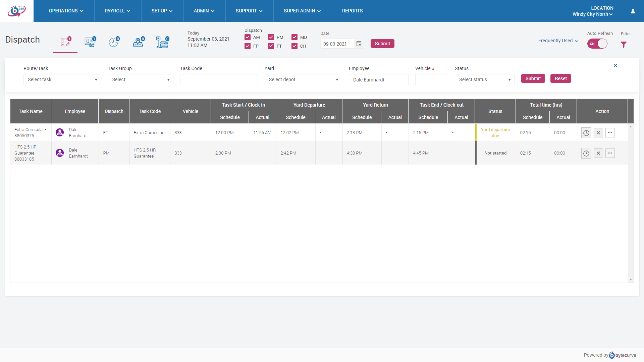Image resolution: width=644 pixels, height=362 pixels.
Task: Click into the Task Code input field
Action: [219, 79]
